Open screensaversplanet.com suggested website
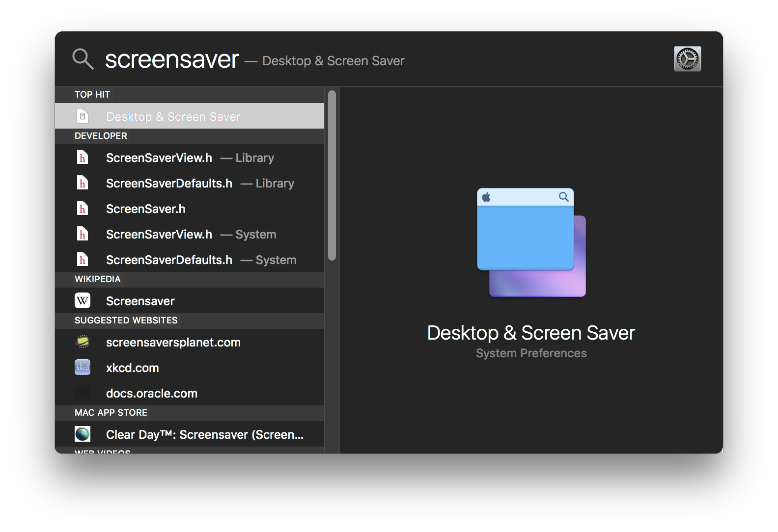Screen dimensions: 778x532 pos(190,342)
